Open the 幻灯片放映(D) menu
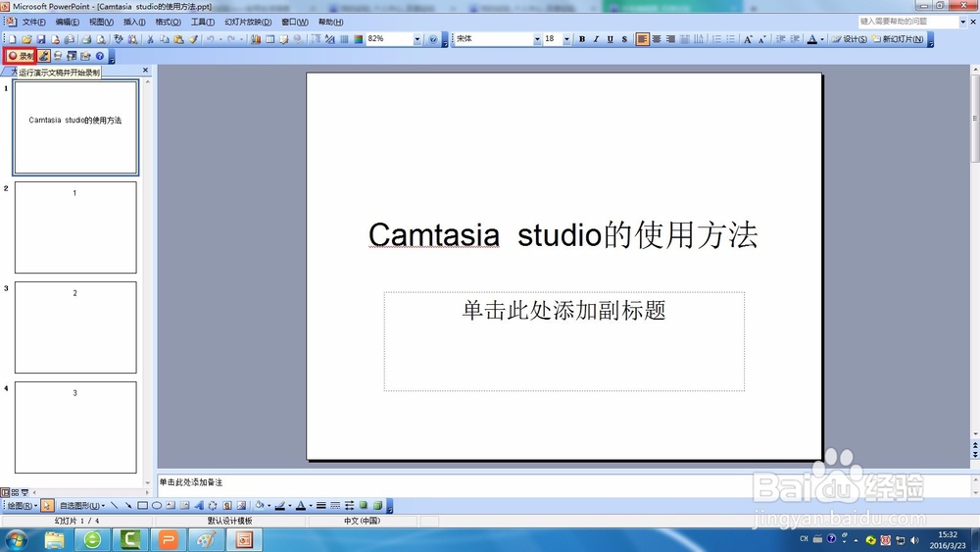The image size is (980, 552). (x=248, y=22)
